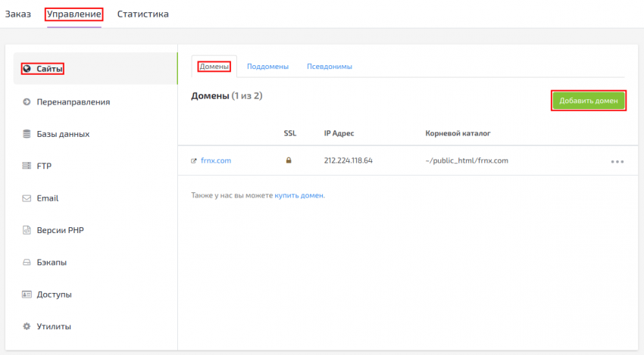Click the arrow icon beside Перенаправления
Image resolution: width=644 pixels, height=355 pixels.
pos(27,101)
